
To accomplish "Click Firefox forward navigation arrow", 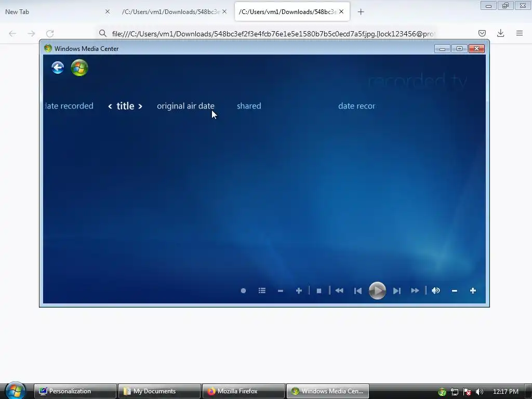I will click(31, 33).
